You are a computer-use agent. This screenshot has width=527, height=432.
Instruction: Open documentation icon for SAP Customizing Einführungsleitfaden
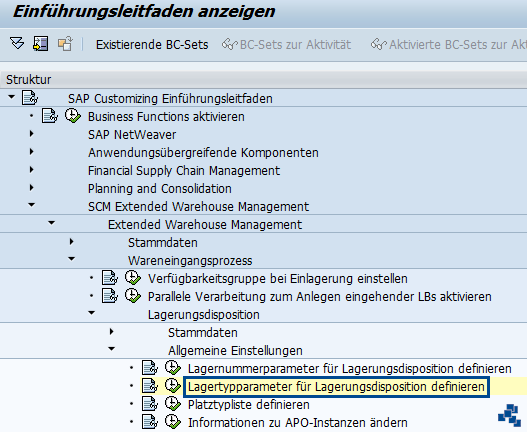(x=30, y=98)
